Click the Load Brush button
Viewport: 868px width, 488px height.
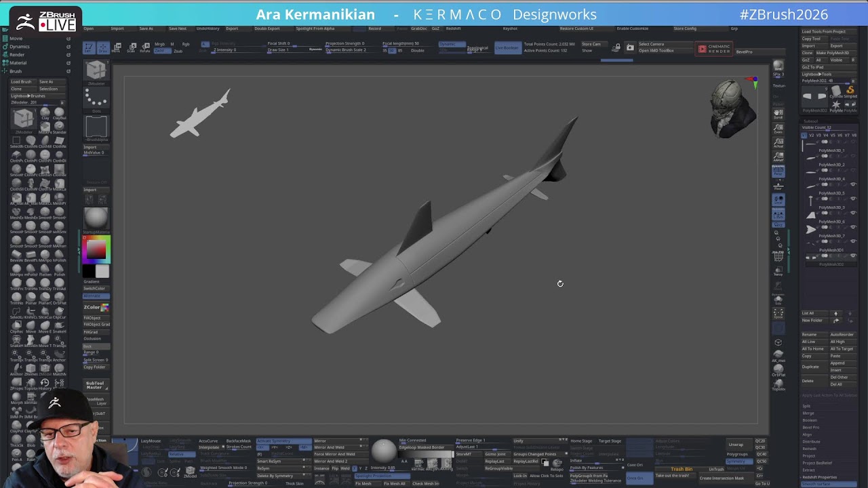[x=21, y=81]
